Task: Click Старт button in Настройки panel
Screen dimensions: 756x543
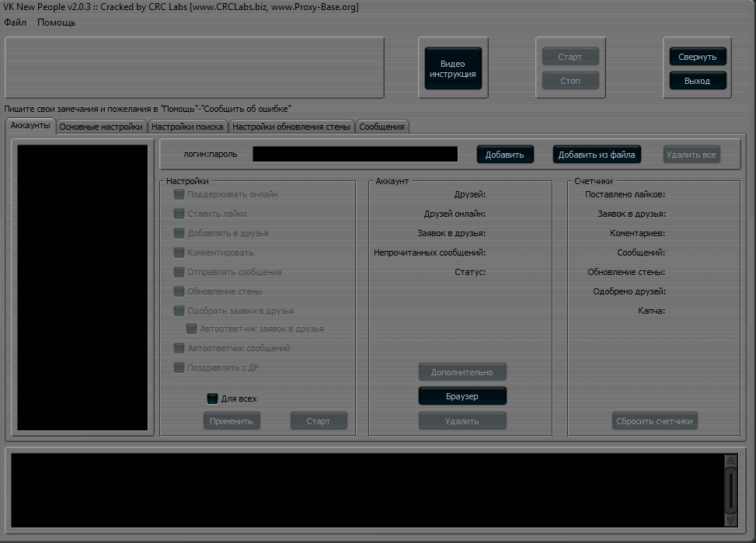Action: pos(319,421)
